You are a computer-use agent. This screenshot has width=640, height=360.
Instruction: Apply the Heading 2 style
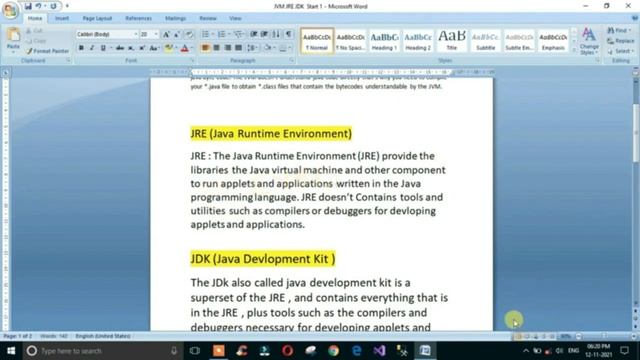coord(418,40)
